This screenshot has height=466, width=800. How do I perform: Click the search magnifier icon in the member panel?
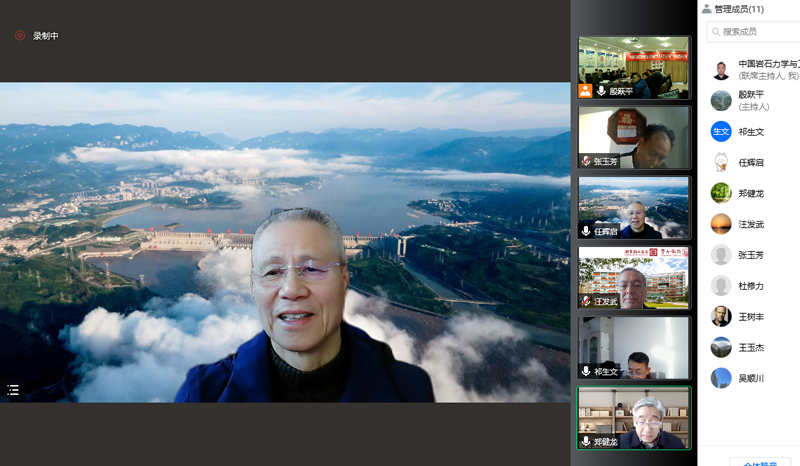pyautogui.click(x=715, y=32)
